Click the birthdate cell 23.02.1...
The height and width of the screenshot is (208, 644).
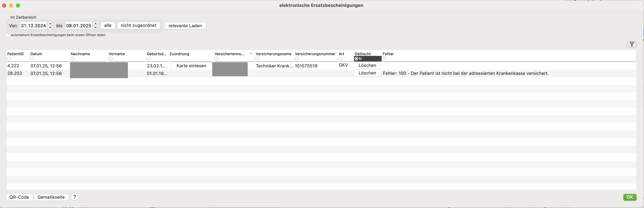click(156, 66)
